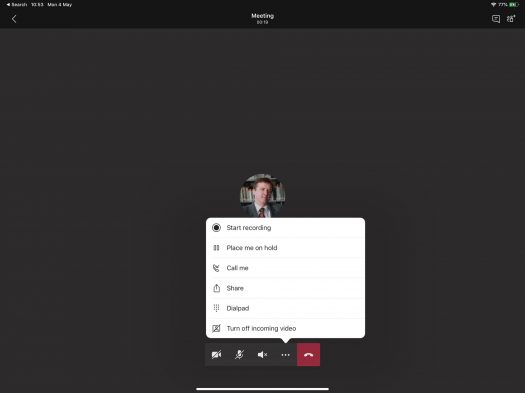
Task: Click the participant profile photo
Action: click(x=262, y=195)
